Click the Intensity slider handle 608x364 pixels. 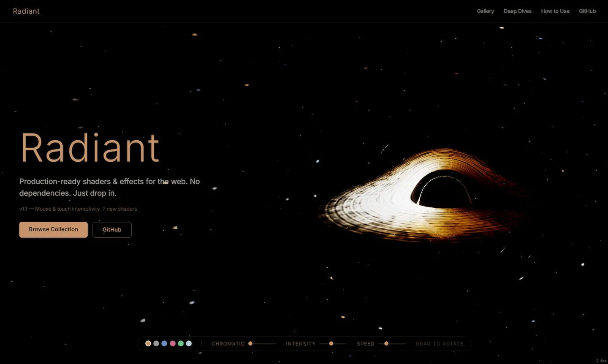tap(331, 344)
